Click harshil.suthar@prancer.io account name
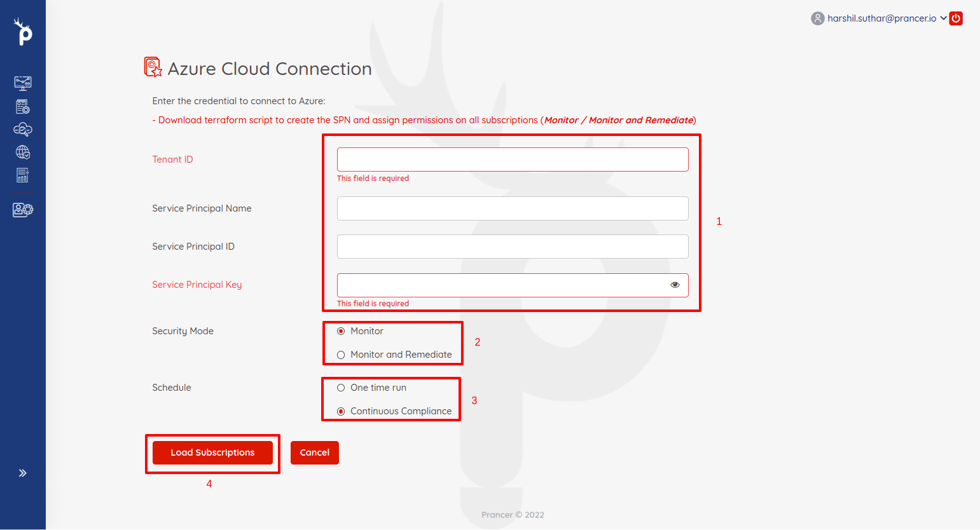The height and width of the screenshot is (530, 980). pos(882,18)
